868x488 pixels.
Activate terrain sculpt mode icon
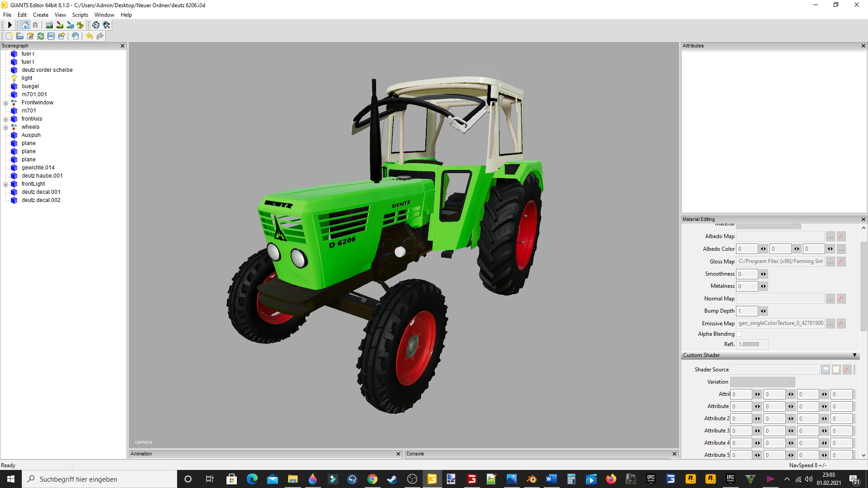[x=49, y=25]
